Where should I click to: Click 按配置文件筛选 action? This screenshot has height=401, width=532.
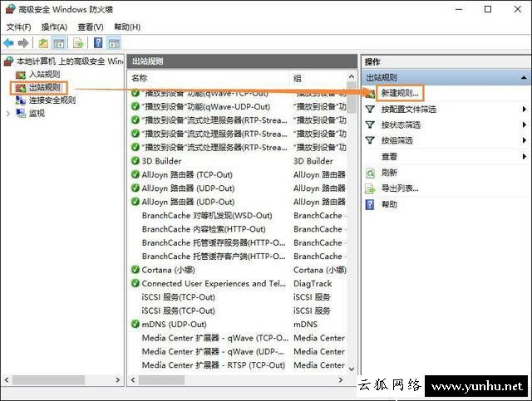[409, 109]
